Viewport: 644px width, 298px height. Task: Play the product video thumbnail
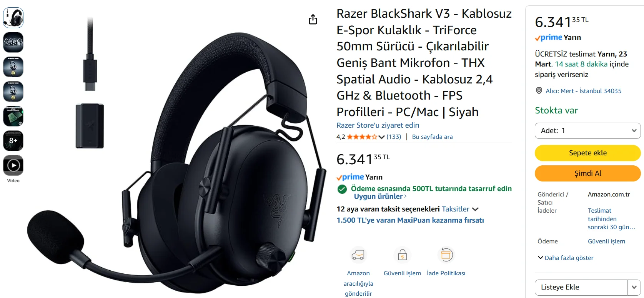coord(13,165)
